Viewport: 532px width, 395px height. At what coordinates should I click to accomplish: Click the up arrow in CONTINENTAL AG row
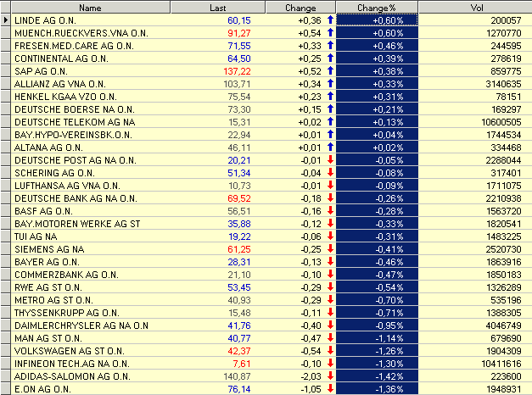coord(330,58)
